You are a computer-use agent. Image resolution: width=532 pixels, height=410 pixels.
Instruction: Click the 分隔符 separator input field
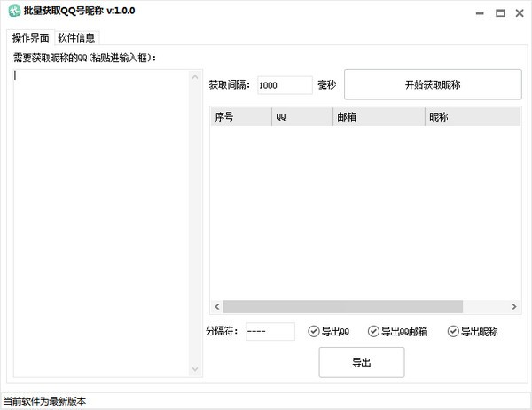tap(270, 332)
